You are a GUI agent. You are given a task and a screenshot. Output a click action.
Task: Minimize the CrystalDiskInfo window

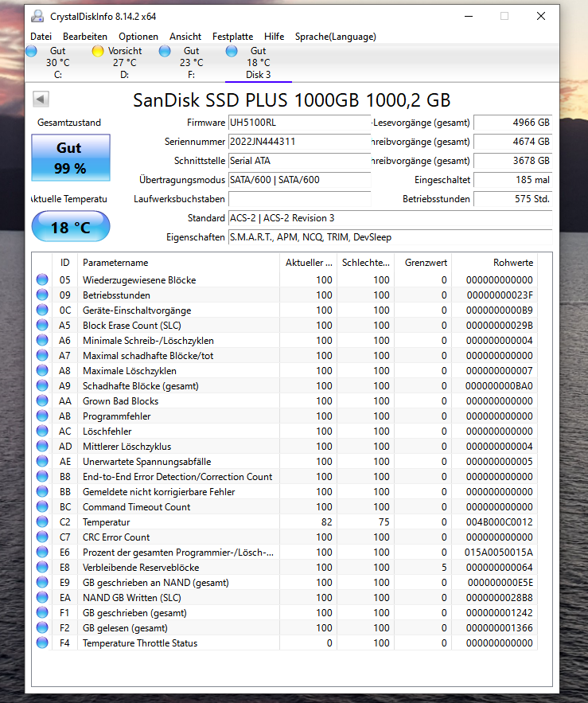469,17
